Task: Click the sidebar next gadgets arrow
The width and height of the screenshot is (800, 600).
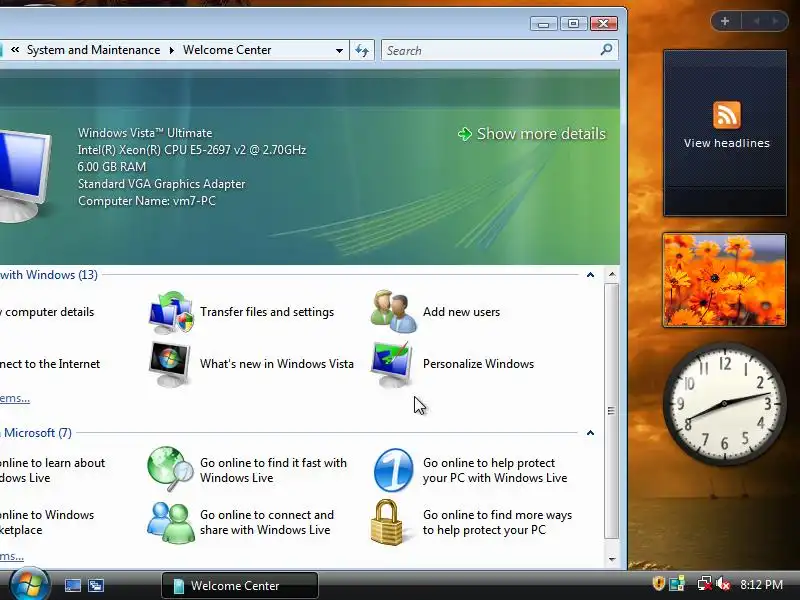Action: pyautogui.click(x=775, y=21)
